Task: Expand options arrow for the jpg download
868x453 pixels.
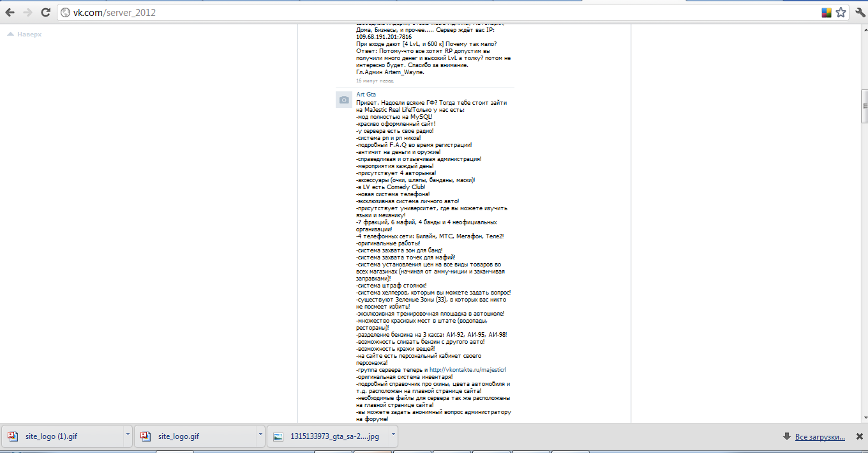Action: pyautogui.click(x=393, y=434)
